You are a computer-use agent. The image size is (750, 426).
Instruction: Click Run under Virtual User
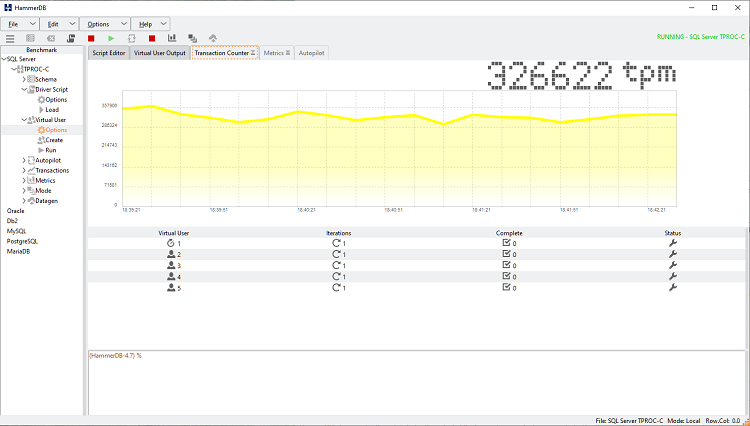click(50, 150)
